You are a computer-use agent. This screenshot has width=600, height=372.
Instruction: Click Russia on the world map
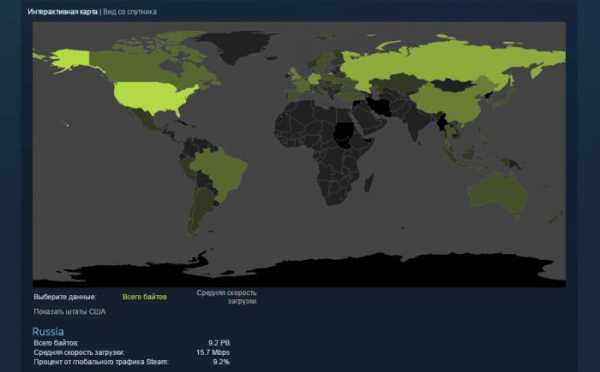(440, 63)
